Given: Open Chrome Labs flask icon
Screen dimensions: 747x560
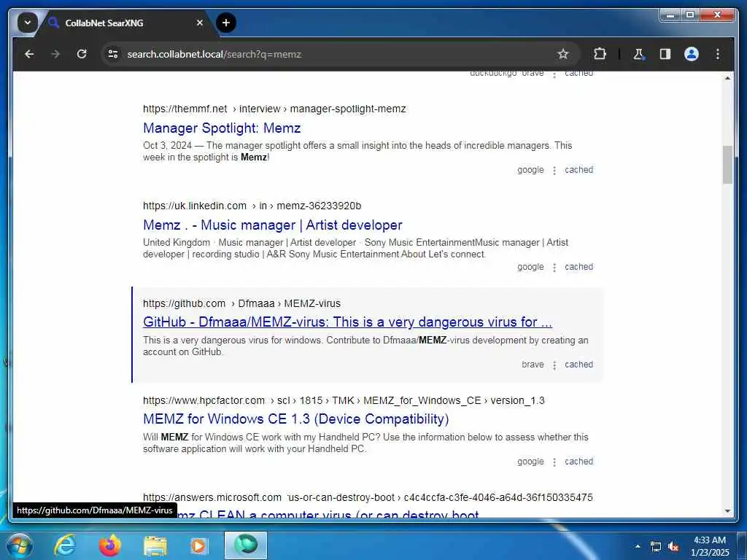Looking at the screenshot, I should 638,54.
